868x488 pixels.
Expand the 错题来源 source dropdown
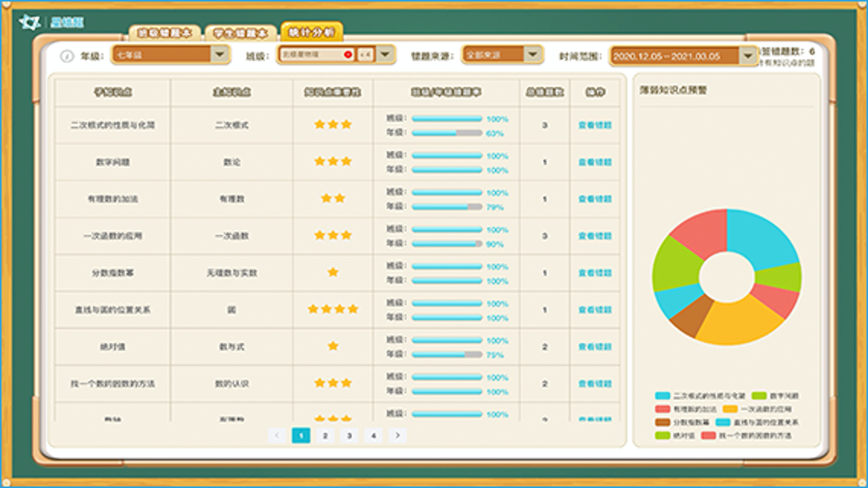(x=502, y=55)
